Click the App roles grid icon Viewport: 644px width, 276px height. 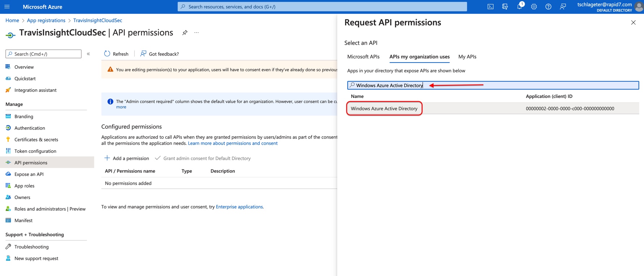point(8,186)
